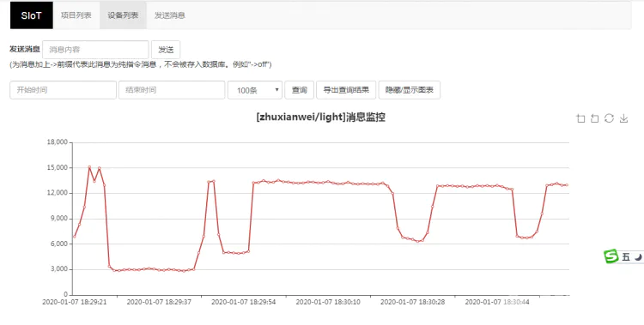Click the 发送 button
This screenshot has height=325, width=644.
pyautogui.click(x=166, y=50)
